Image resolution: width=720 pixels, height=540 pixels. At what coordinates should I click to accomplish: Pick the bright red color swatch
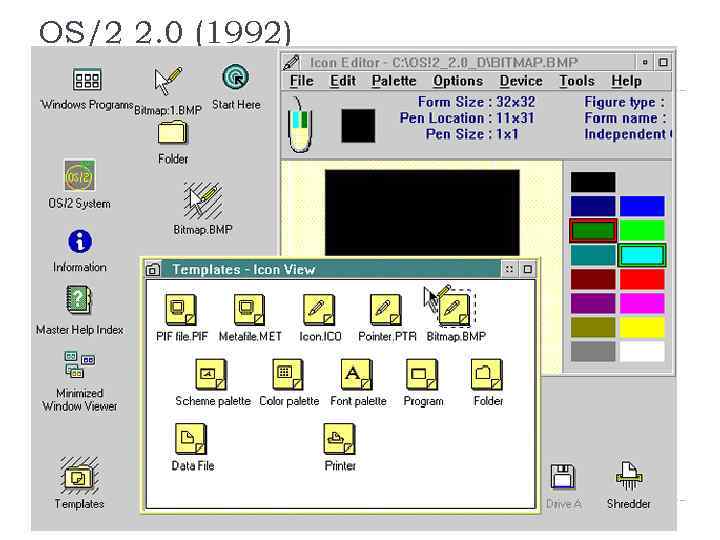[x=642, y=279]
